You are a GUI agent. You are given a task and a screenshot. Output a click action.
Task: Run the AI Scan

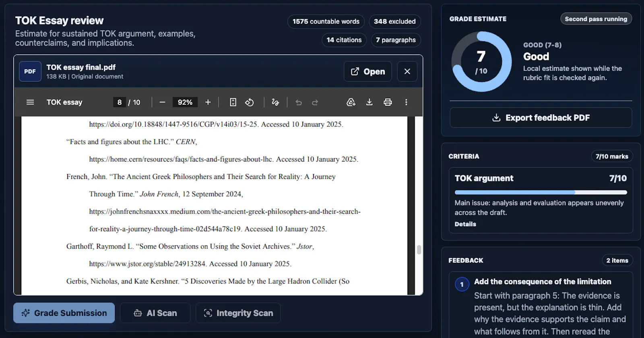click(x=155, y=313)
